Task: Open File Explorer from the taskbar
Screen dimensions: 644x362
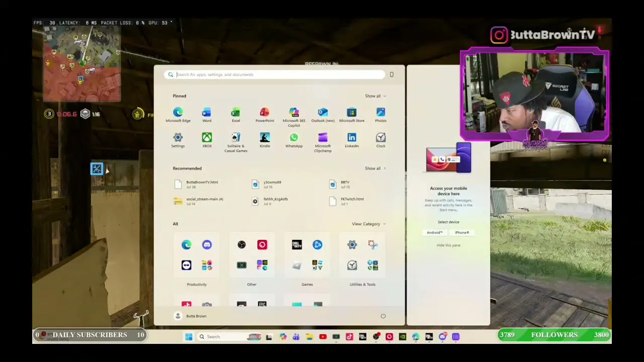Action: [309, 337]
